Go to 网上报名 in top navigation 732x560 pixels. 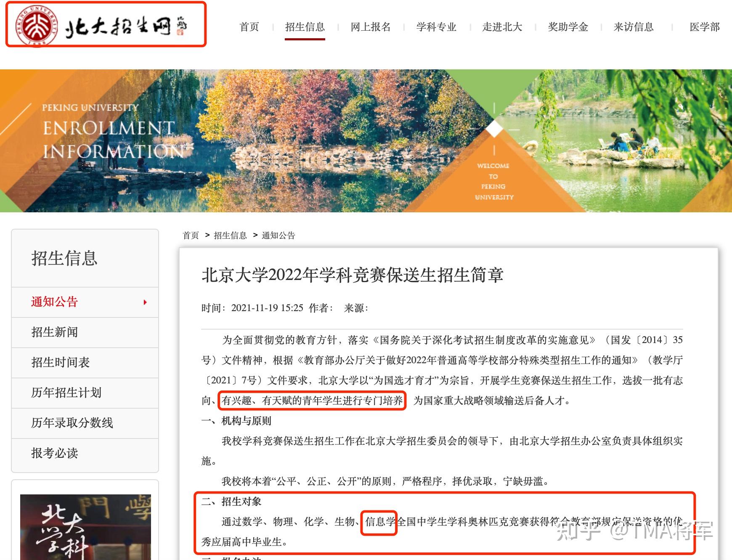(x=371, y=27)
